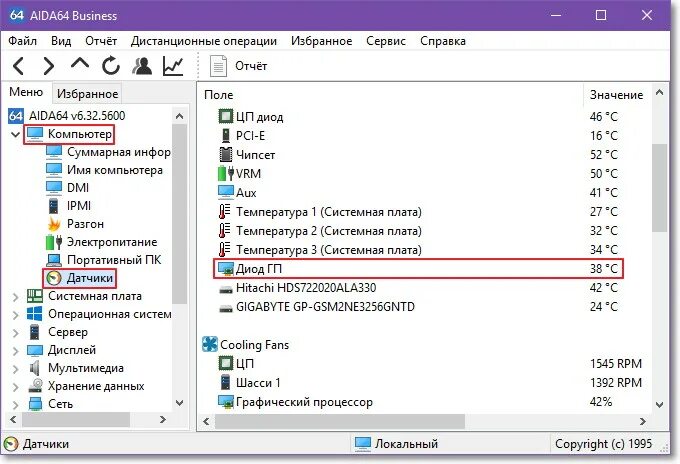Click the tree panel scroll down arrow
This screenshot has height=464, width=680.
pos(180,403)
